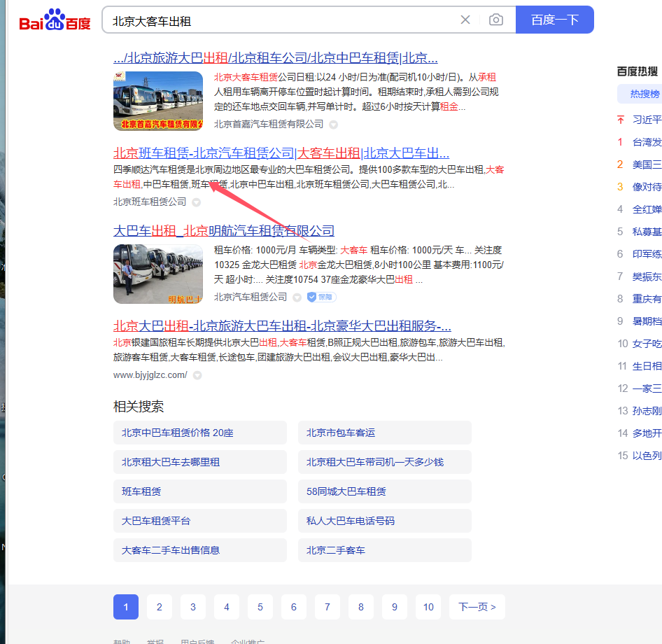Open hot search number 8 重庆有
The image size is (662, 644).
pyautogui.click(x=647, y=299)
